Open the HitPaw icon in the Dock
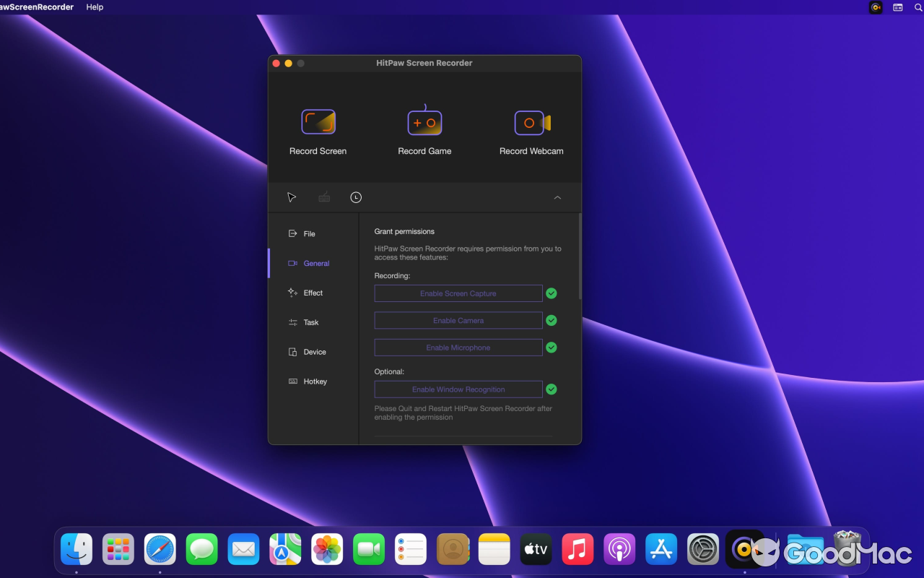Image resolution: width=924 pixels, height=578 pixels. click(x=745, y=549)
